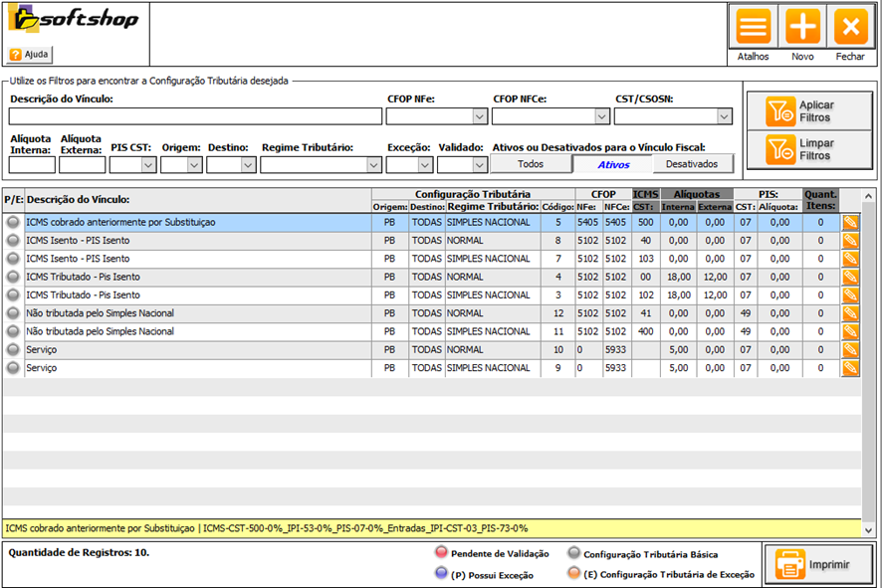
Task: Click the gray status circle on first row
Action: point(13,223)
